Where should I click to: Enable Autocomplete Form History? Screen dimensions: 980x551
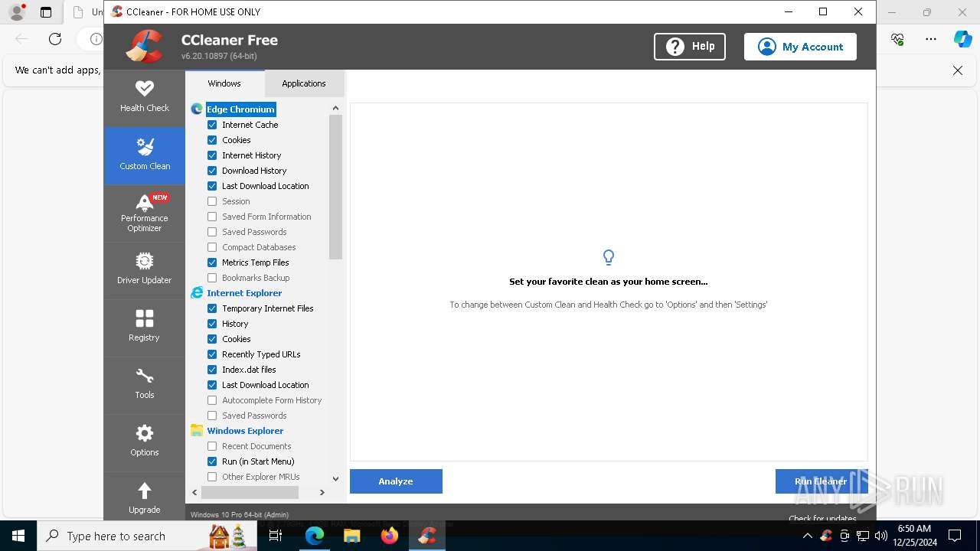pyautogui.click(x=212, y=400)
